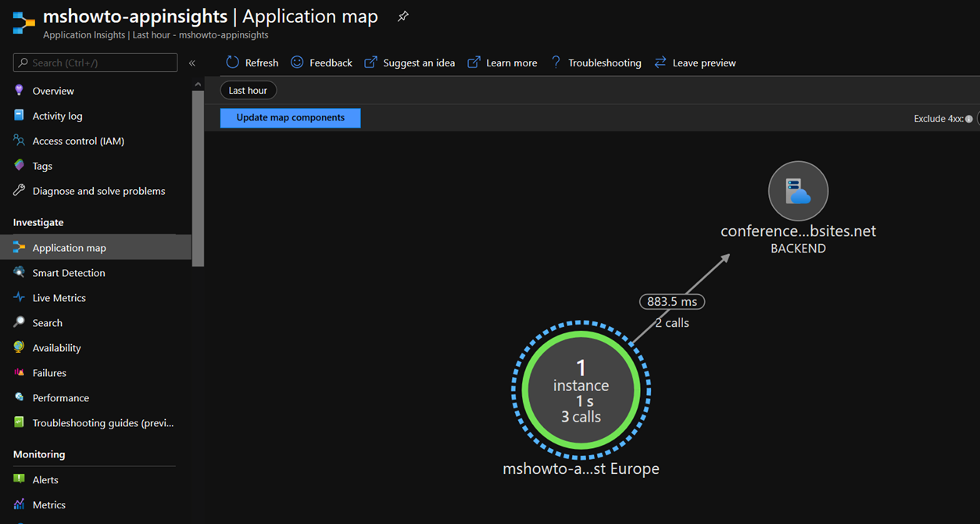Click the Access control (IAM) people icon
Image resolution: width=980 pixels, height=524 pixels.
(19, 141)
